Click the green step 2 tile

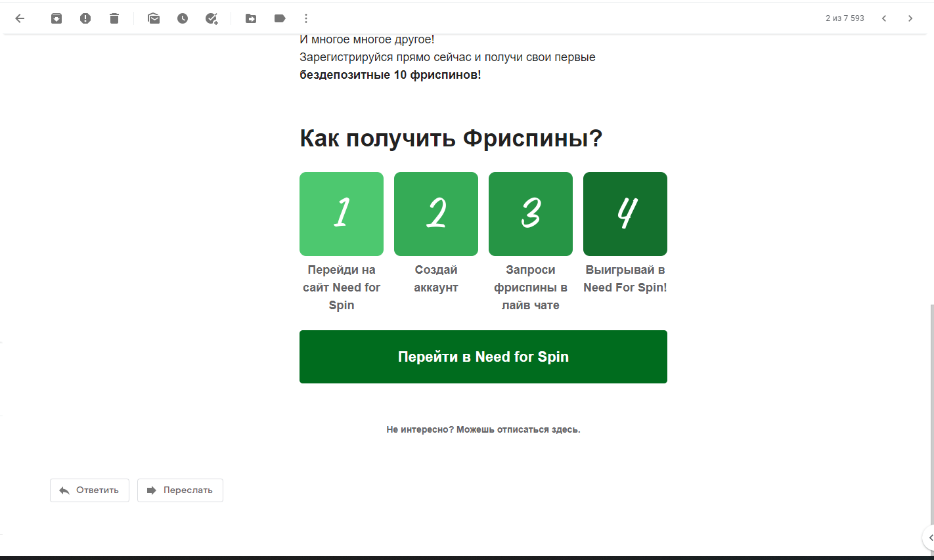pos(436,214)
